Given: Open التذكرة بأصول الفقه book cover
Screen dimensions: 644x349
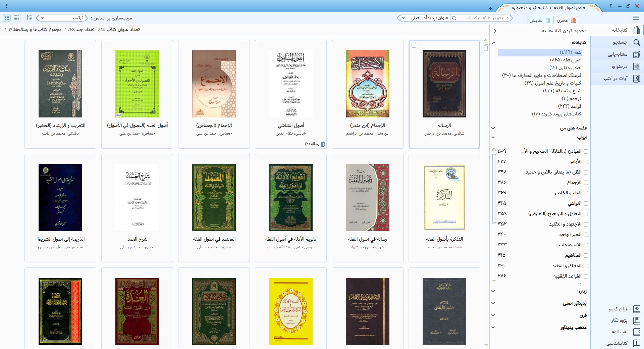Looking at the screenshot, I should click(444, 198).
